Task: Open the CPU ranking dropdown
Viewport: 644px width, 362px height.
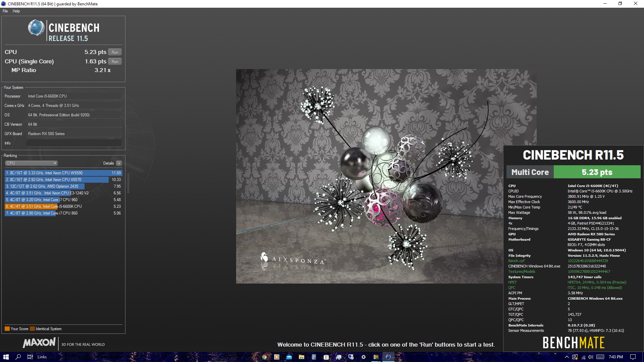Action: click(32, 163)
